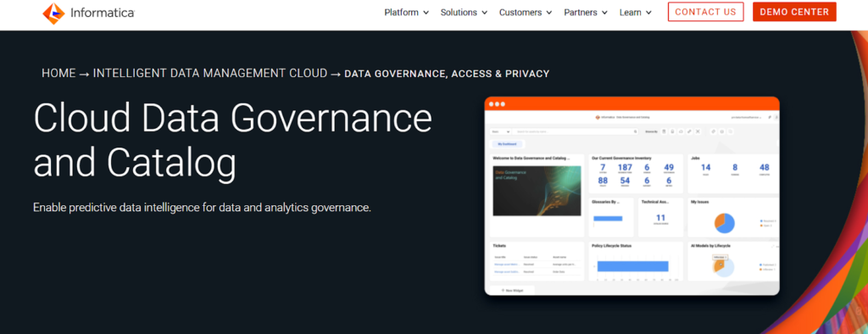
Task: Click the 14 value under Jobs
Action: click(706, 168)
